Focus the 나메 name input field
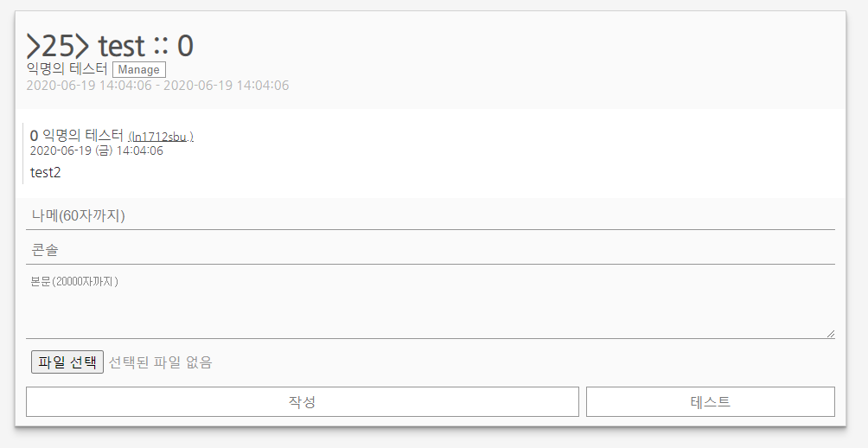The image size is (868, 448). tap(430, 215)
